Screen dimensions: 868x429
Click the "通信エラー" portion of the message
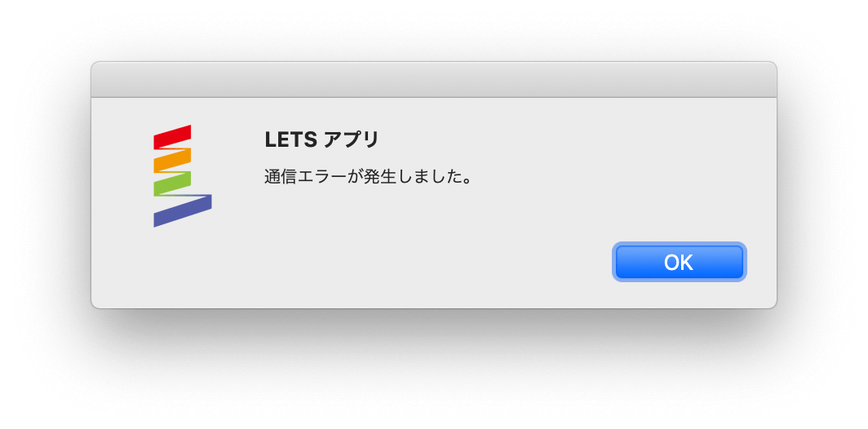pos(306,178)
